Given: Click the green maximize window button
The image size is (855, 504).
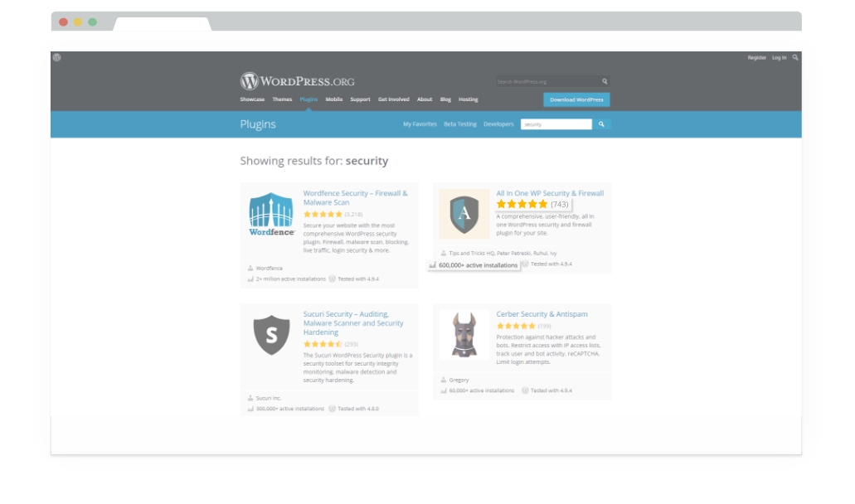Looking at the screenshot, I should [x=93, y=22].
